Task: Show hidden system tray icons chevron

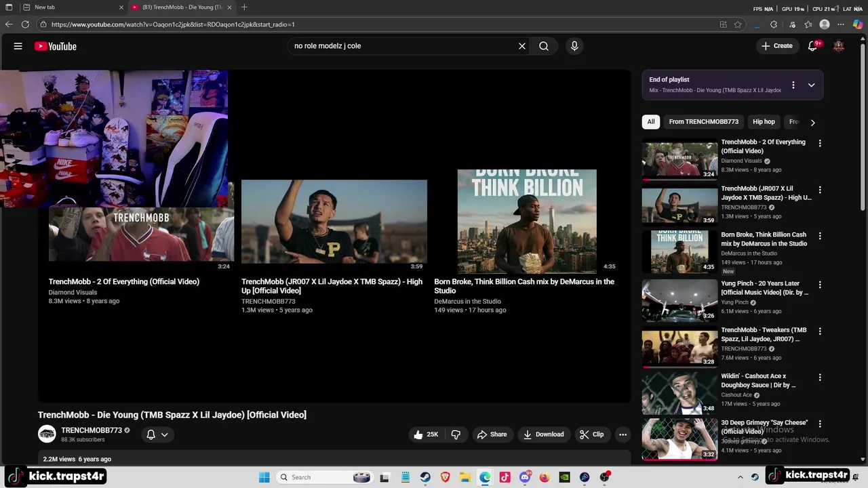Action: tap(741, 477)
